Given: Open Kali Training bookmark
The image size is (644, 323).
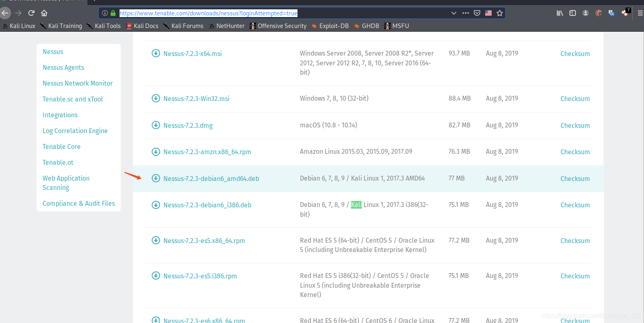Looking at the screenshot, I should coord(61,26).
